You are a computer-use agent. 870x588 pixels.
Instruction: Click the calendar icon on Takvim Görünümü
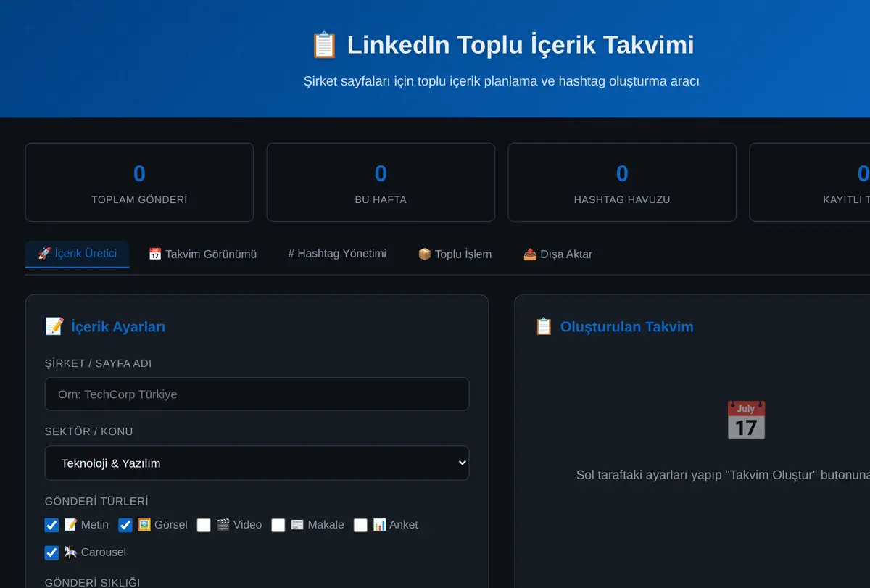(155, 254)
